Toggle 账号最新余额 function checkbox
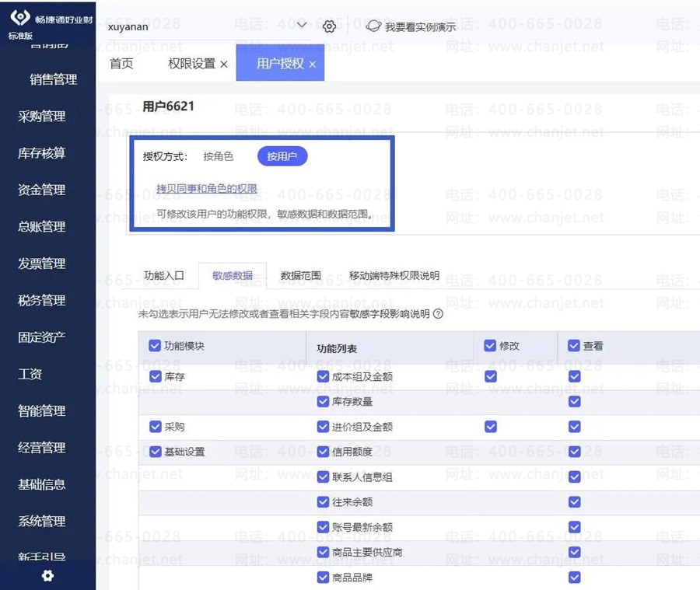This screenshot has width=700, height=590. coord(324,527)
